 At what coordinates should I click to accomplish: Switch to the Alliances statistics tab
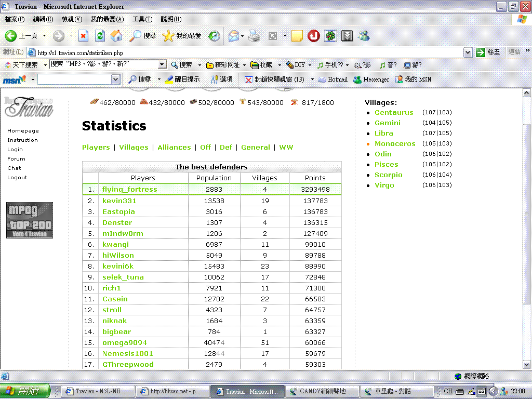click(174, 147)
